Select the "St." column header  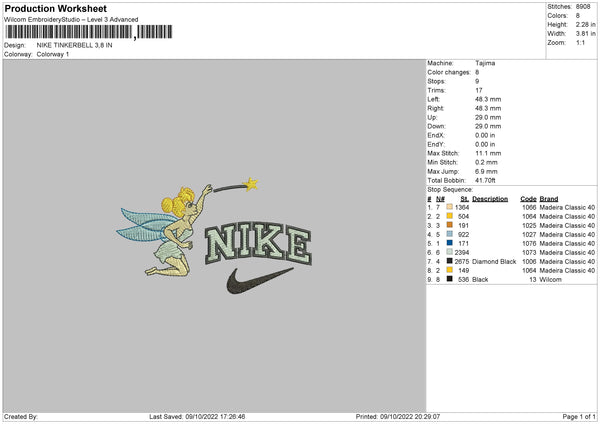(465, 199)
